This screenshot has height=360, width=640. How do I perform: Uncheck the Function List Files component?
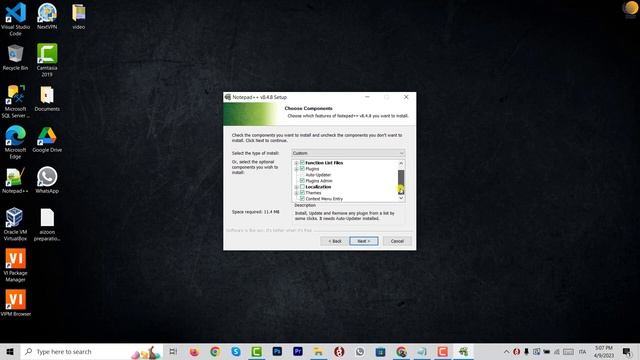point(302,162)
